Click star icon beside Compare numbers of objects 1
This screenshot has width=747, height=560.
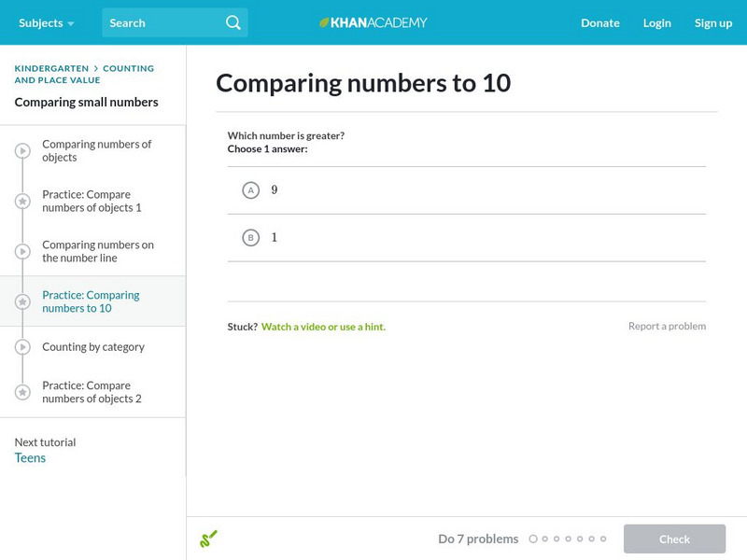(22, 202)
